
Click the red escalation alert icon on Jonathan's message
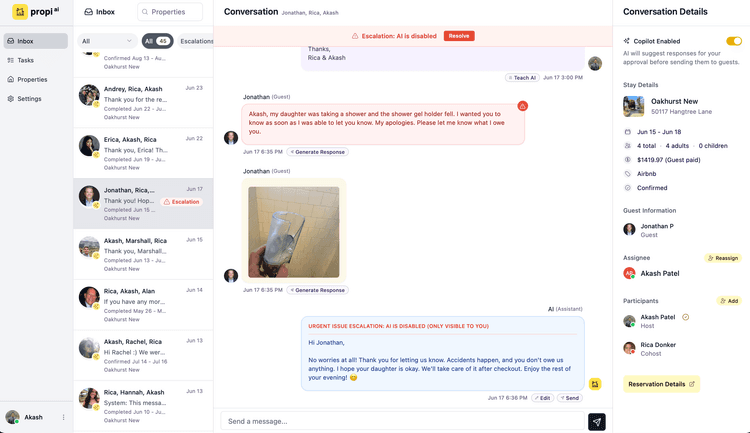522,106
